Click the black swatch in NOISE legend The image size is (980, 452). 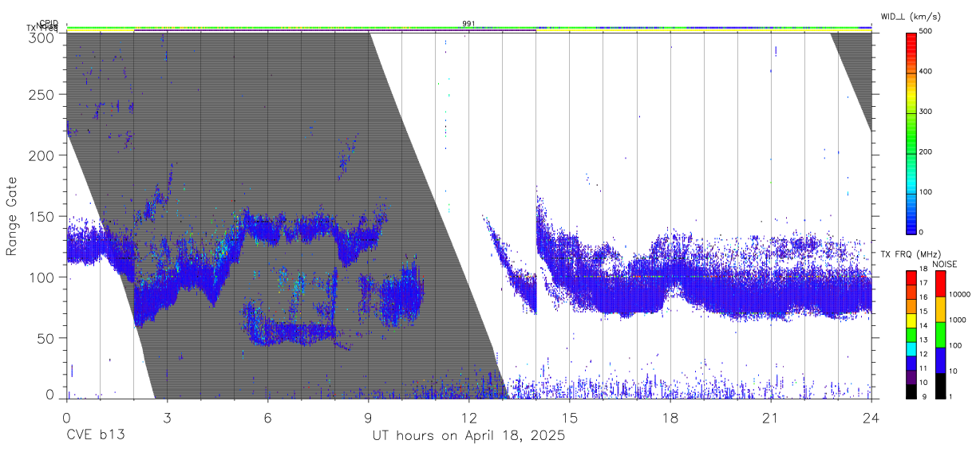(x=940, y=385)
